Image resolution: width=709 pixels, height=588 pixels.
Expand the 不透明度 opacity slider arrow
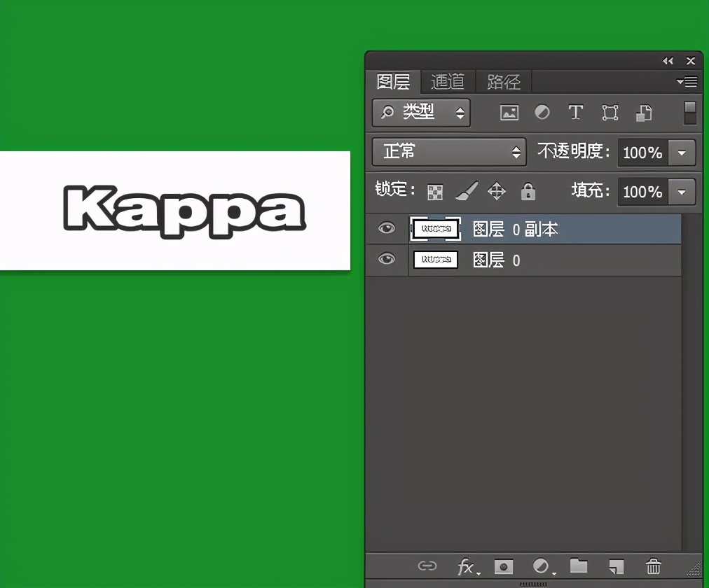[682, 153]
